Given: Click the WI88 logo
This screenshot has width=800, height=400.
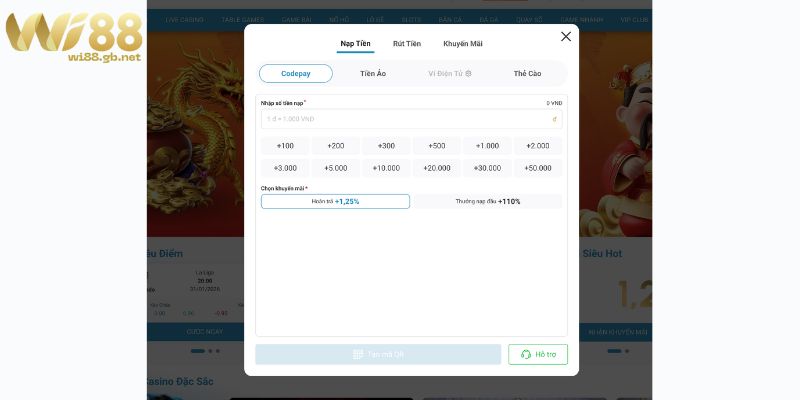Looking at the screenshot, I should tap(73, 37).
